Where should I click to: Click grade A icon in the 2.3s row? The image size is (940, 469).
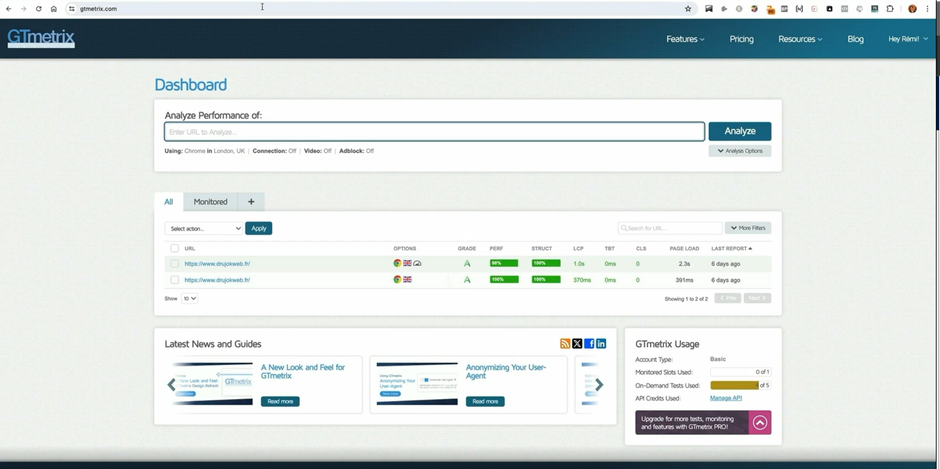pos(467,263)
